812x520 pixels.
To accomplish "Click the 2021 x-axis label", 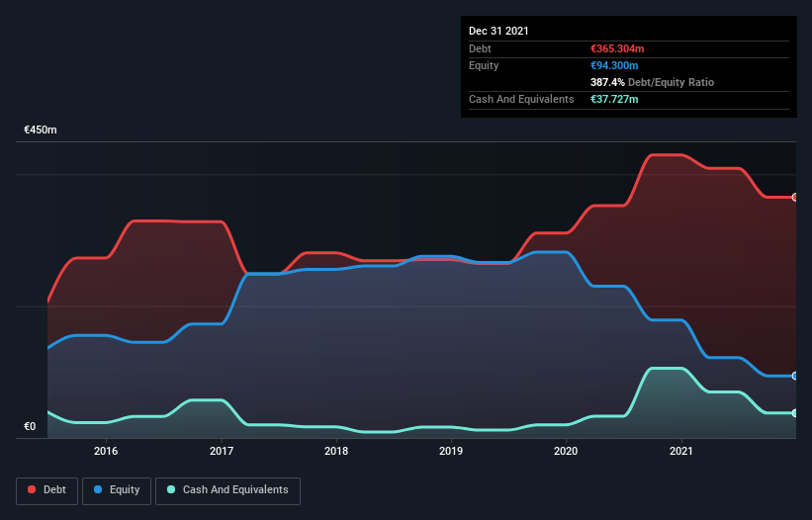I will tap(681, 451).
